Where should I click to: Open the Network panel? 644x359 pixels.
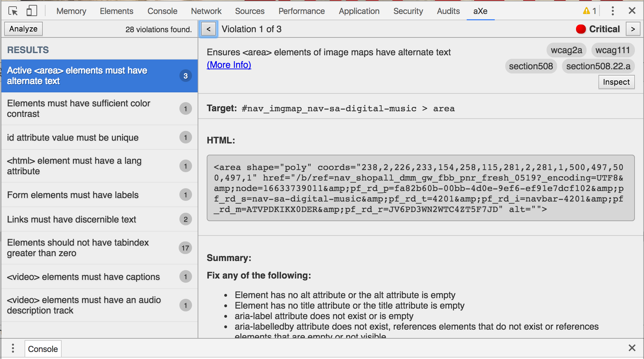206,11
